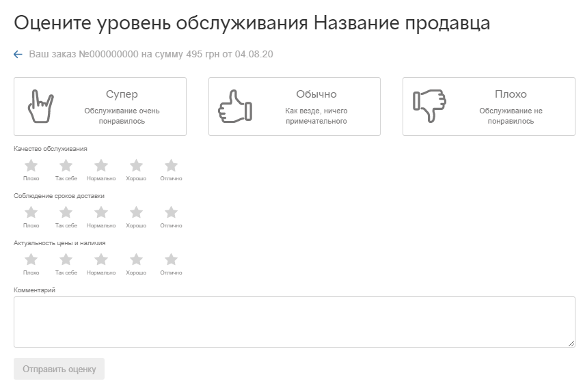This screenshot has height=392, width=583.
Task: Rate Актуальность цены и наличия with Нормально star
Action: [x=101, y=260]
